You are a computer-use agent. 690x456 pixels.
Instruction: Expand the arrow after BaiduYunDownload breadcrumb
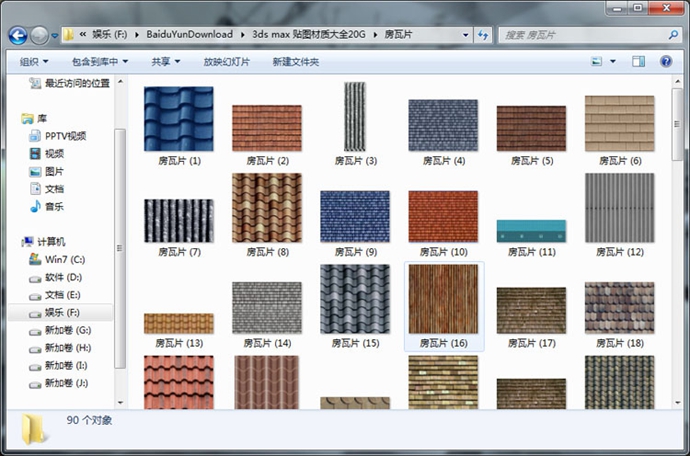242,35
